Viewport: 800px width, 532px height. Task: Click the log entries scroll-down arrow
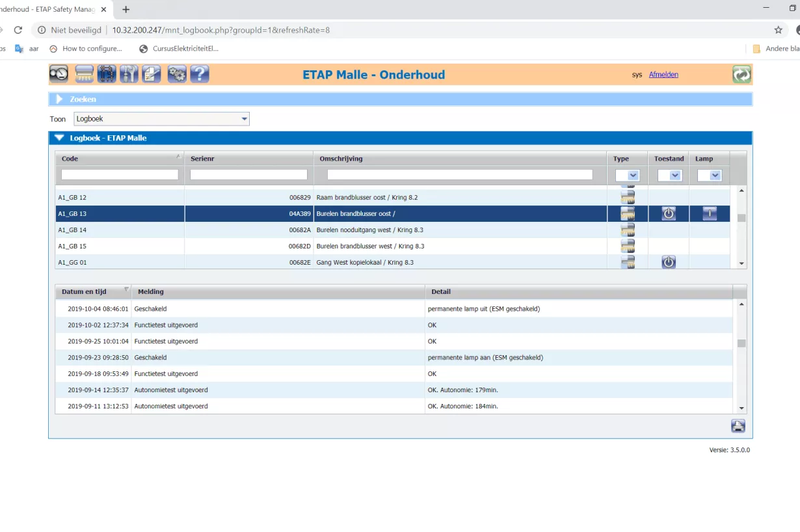pyautogui.click(x=741, y=408)
